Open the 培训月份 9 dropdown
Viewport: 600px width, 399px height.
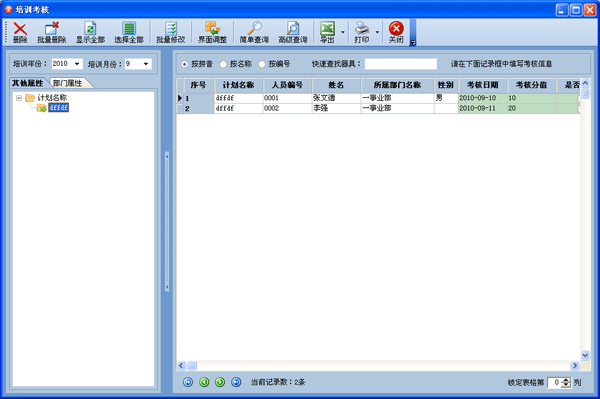pos(146,64)
